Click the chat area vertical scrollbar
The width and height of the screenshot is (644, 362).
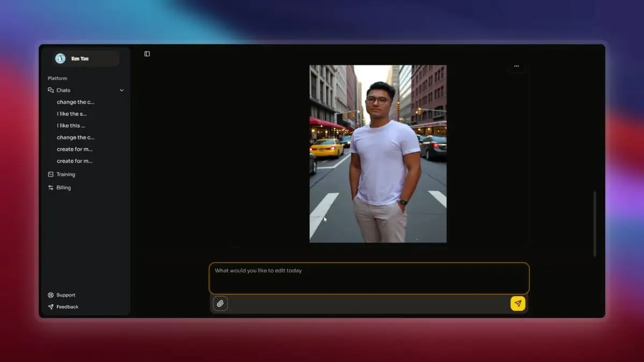point(594,223)
